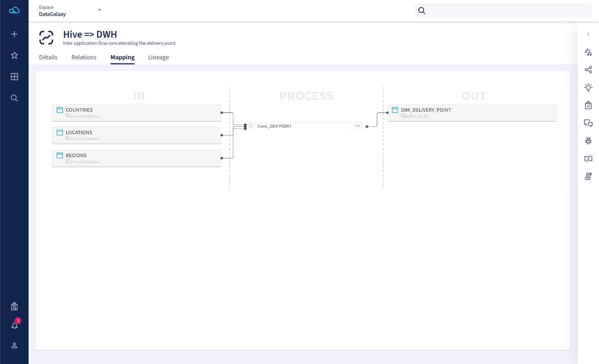Click the DIM_DELIVERY_POINT table icon

(x=395, y=110)
